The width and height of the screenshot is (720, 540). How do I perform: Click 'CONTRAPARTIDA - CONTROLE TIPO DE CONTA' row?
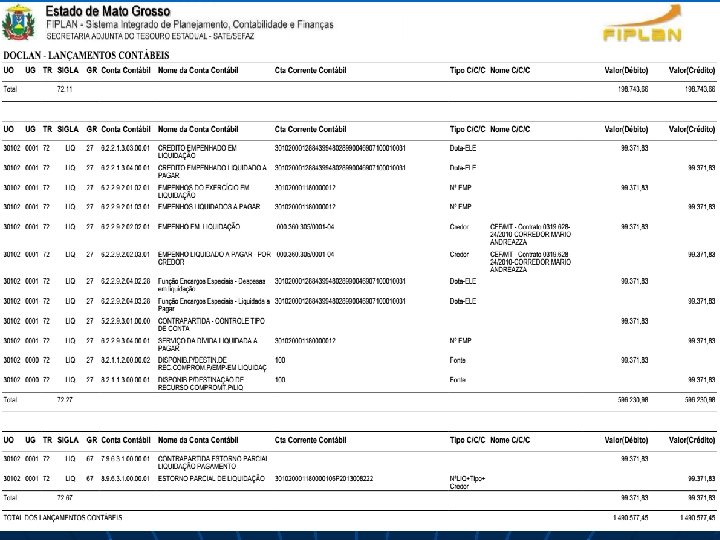(360, 325)
